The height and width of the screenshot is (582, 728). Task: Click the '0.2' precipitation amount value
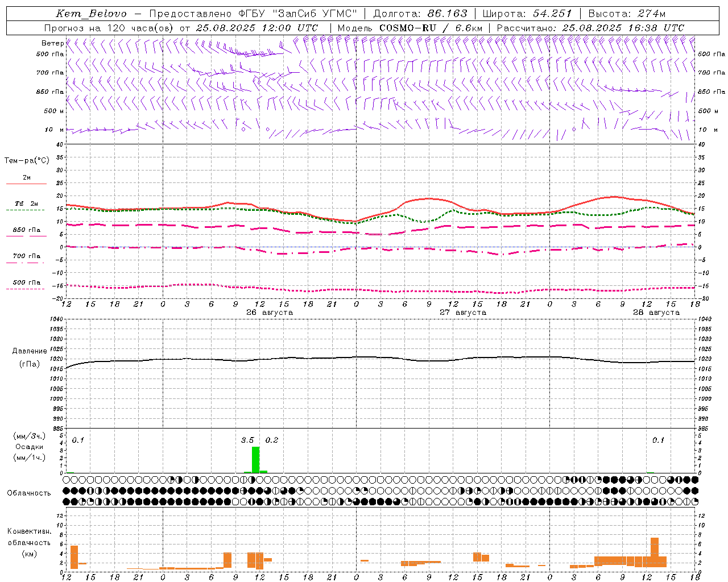272,440
